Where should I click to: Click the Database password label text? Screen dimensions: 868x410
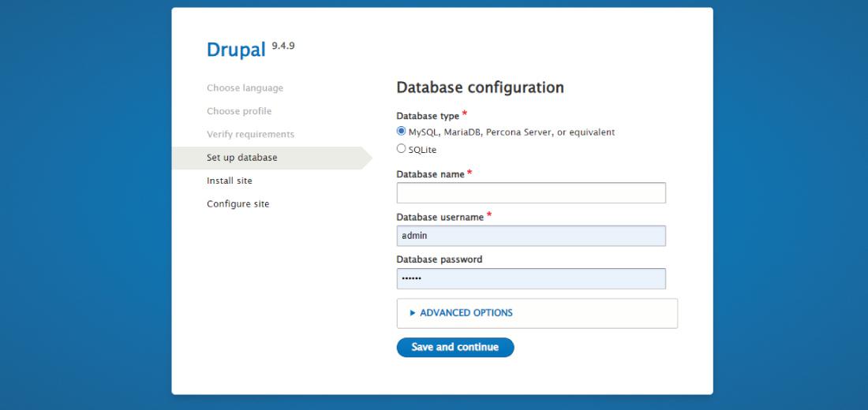[439, 259]
